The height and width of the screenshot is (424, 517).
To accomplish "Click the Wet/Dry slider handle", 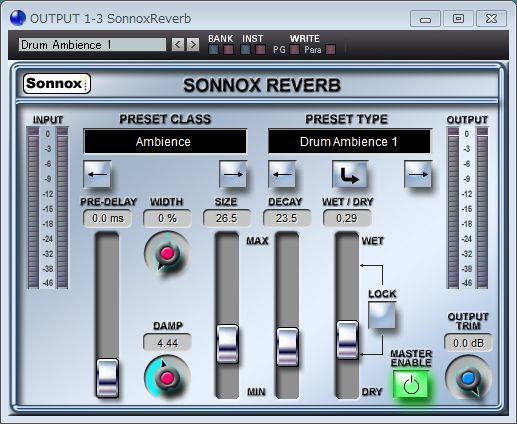I will pyautogui.click(x=347, y=340).
